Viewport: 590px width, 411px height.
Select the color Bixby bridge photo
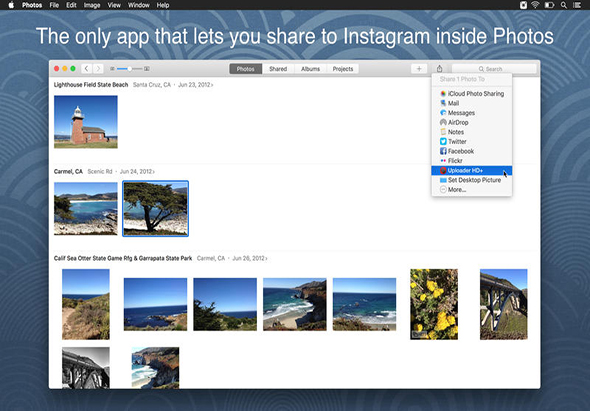coord(503,304)
